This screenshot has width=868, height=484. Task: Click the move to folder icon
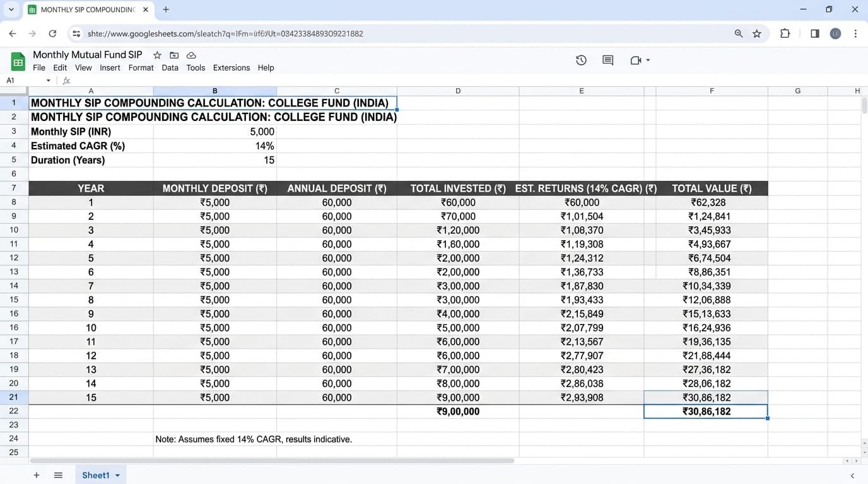pos(174,55)
